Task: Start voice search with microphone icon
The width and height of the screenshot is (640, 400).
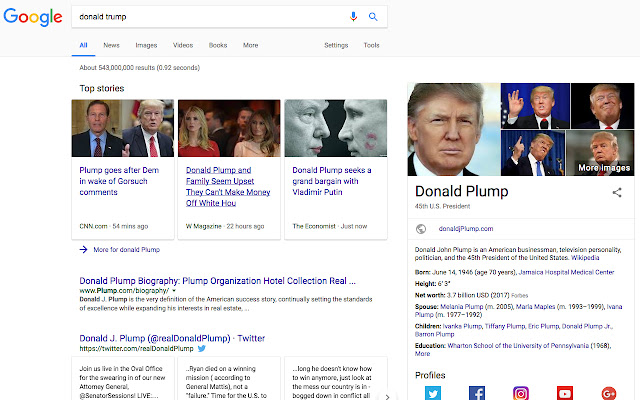Action: pyautogui.click(x=353, y=16)
